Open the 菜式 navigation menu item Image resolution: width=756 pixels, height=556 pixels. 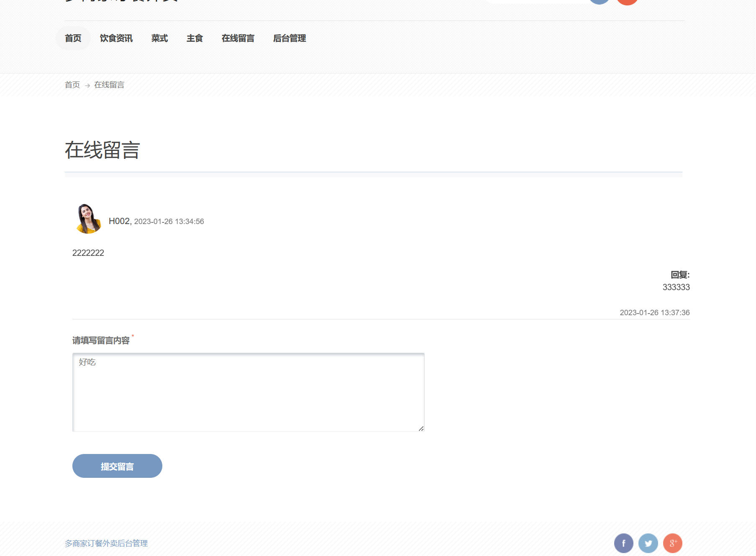coord(159,38)
